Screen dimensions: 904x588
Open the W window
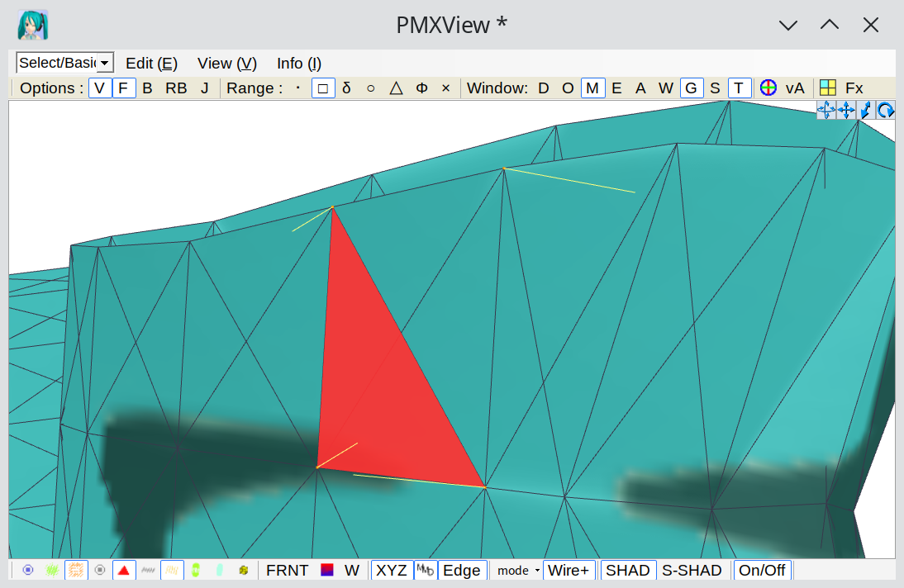(x=666, y=88)
